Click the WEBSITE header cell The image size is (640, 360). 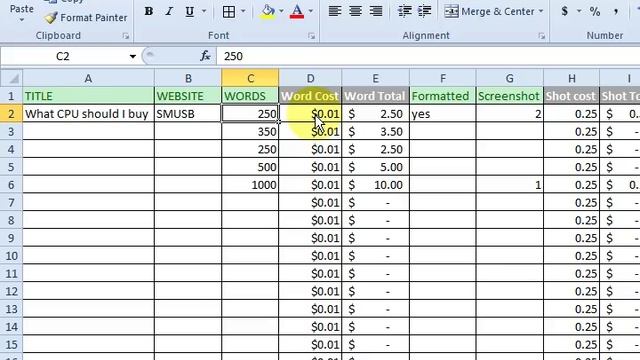[188, 96]
